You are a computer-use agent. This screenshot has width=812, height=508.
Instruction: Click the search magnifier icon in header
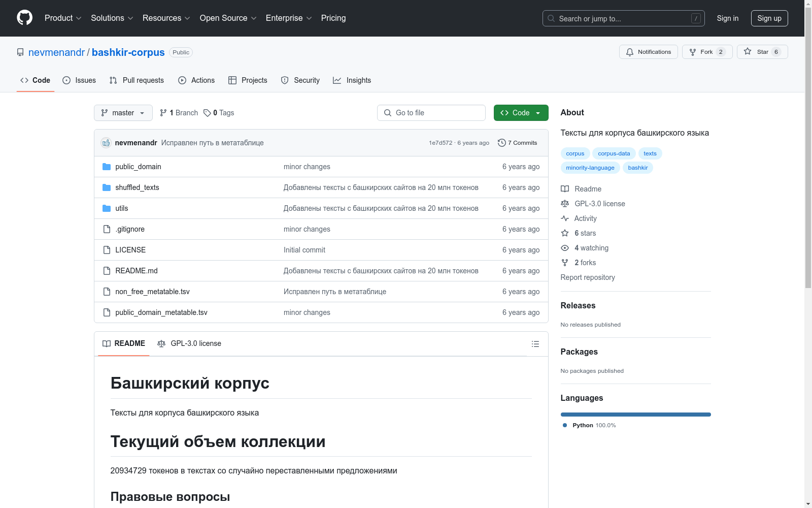[x=551, y=18]
